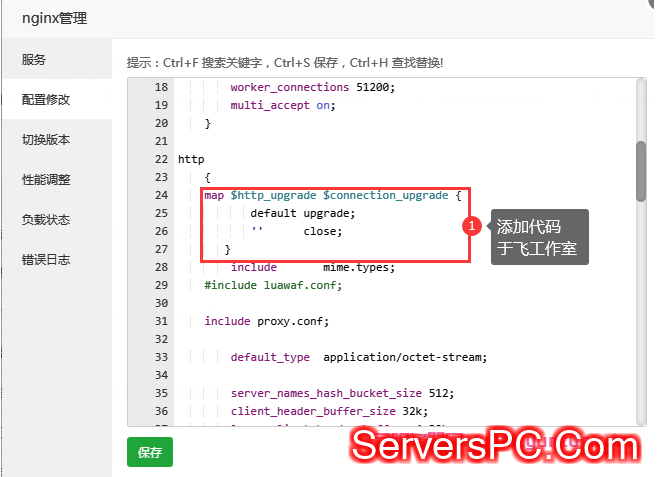The width and height of the screenshot is (659, 477).
Task: Click the 'multi_accept on;' line
Action: [282, 105]
